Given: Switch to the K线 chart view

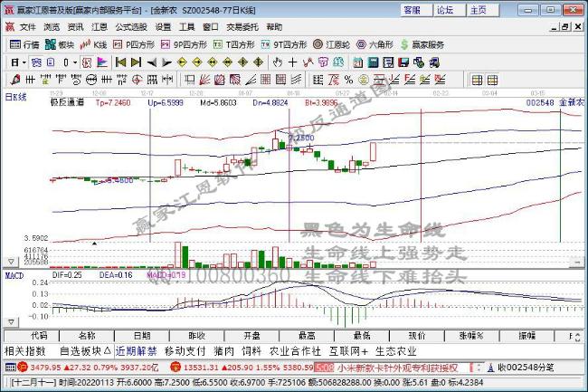Looking at the screenshot, I should click(x=93, y=45).
